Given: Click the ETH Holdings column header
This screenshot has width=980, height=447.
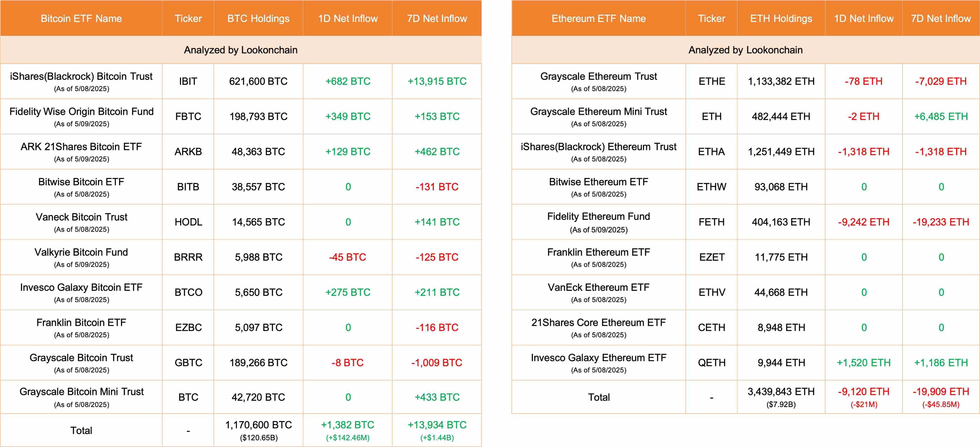Looking at the screenshot, I should [781, 19].
